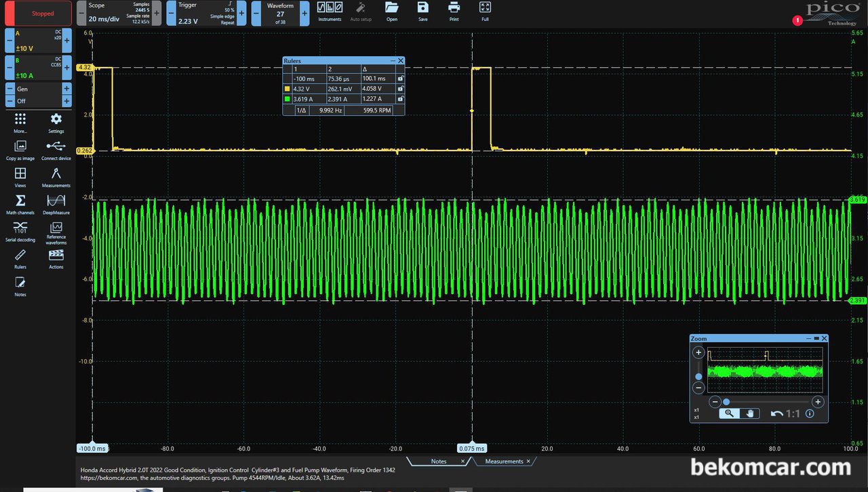Decrease Channel A range with minus

click(x=9, y=41)
